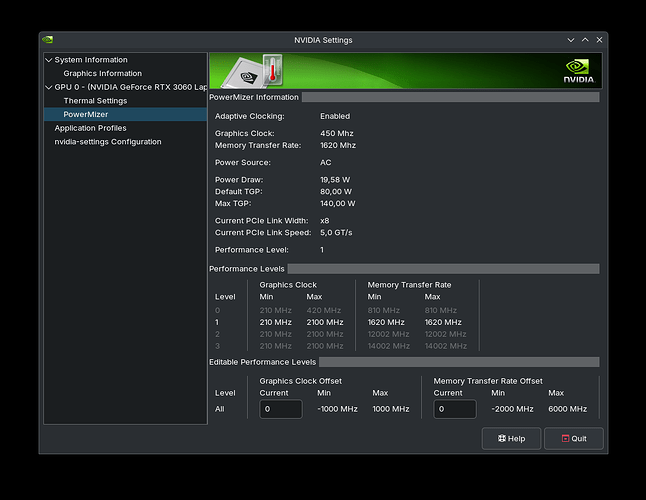Image resolution: width=646 pixels, height=500 pixels.
Task: Click the NVIDIA app icon in title bar
Action: 48,40
